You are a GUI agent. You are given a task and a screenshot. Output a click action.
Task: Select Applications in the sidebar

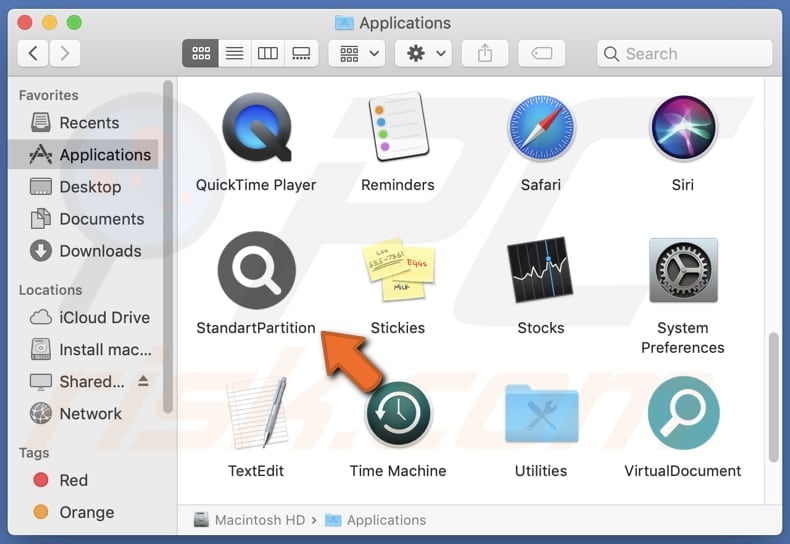click(x=84, y=154)
